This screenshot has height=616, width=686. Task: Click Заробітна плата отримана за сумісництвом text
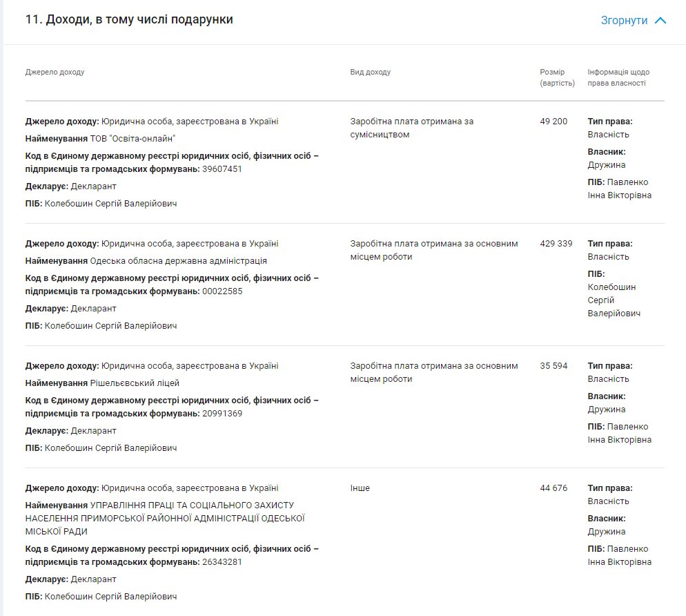pyautogui.click(x=411, y=128)
